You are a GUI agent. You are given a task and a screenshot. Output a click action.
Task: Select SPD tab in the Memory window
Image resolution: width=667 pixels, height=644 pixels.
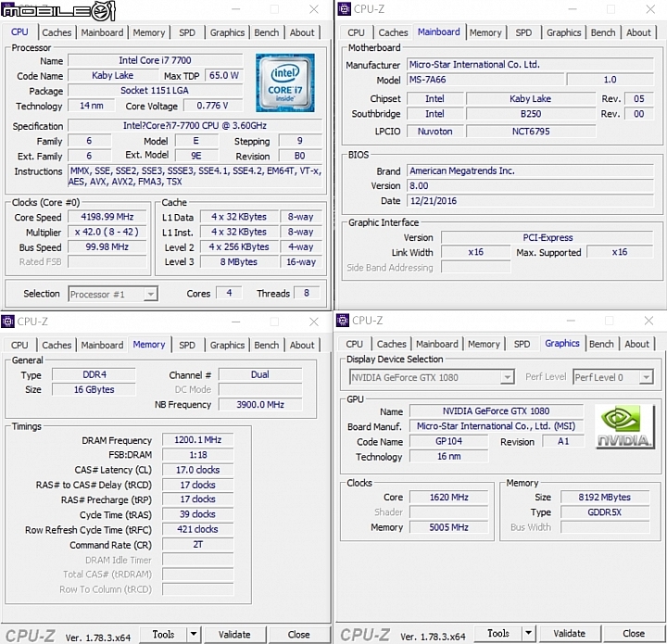tap(187, 345)
